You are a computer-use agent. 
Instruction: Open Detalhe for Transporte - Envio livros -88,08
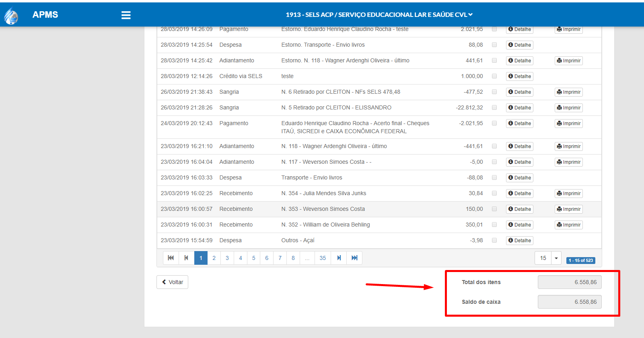[x=520, y=178]
